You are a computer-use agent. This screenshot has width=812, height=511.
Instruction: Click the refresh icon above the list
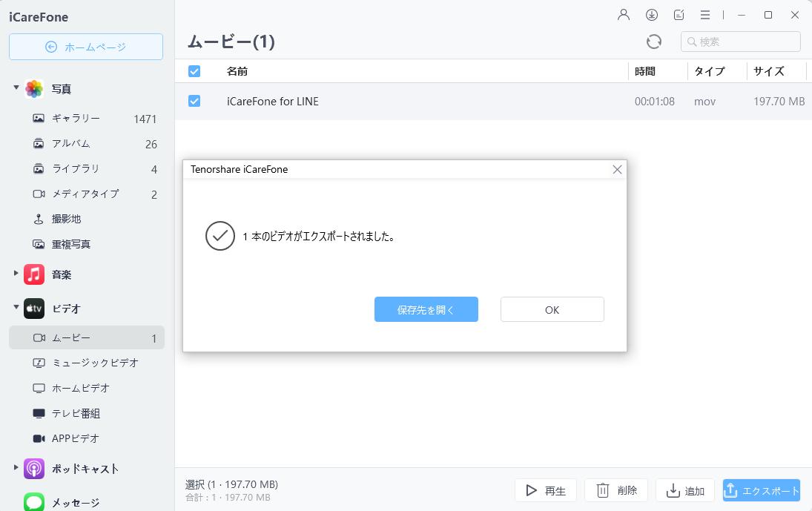pyautogui.click(x=654, y=42)
